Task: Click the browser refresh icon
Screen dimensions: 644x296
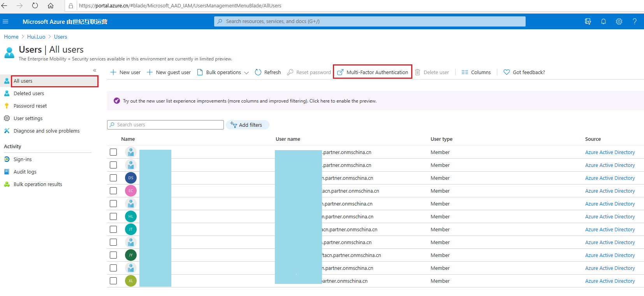Action: coord(35,6)
